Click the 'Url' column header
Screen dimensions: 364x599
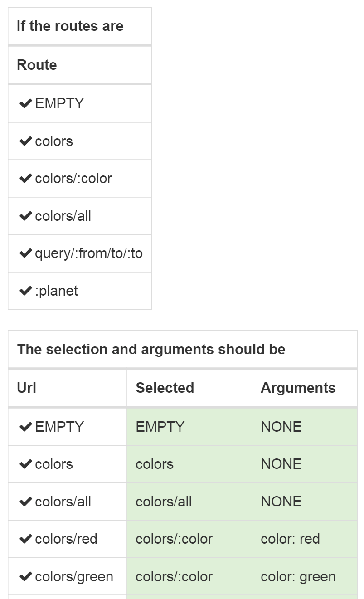[26, 388]
